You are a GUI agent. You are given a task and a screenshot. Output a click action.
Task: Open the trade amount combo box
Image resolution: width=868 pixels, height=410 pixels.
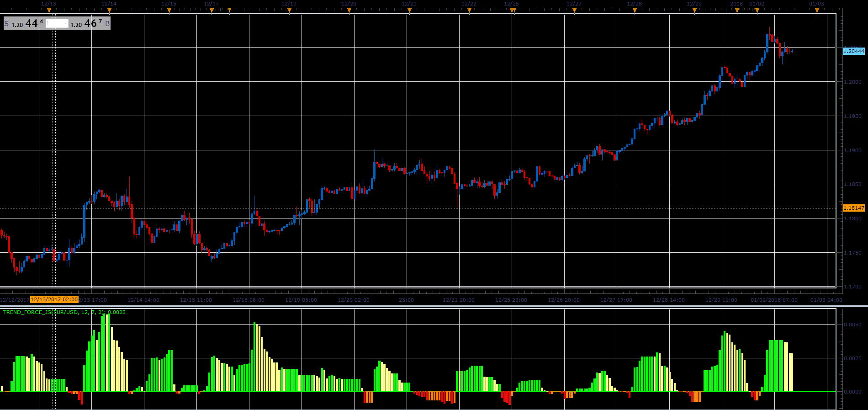57,23
